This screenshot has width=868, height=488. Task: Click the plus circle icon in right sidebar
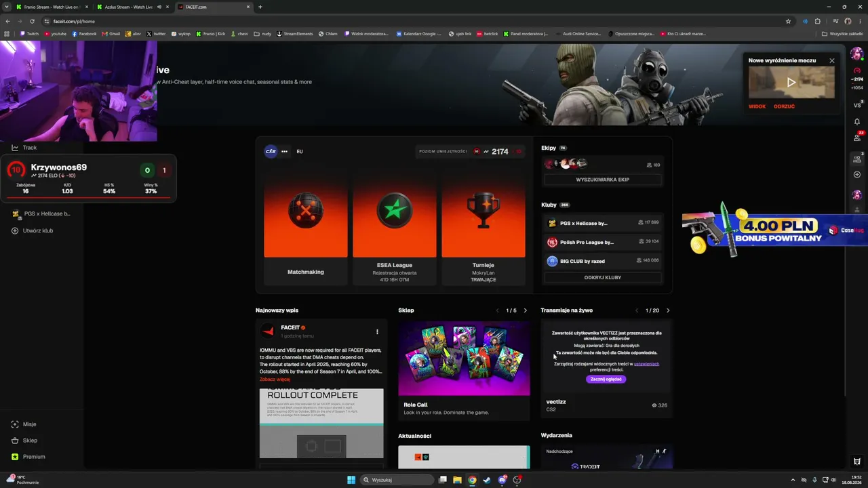(x=857, y=175)
